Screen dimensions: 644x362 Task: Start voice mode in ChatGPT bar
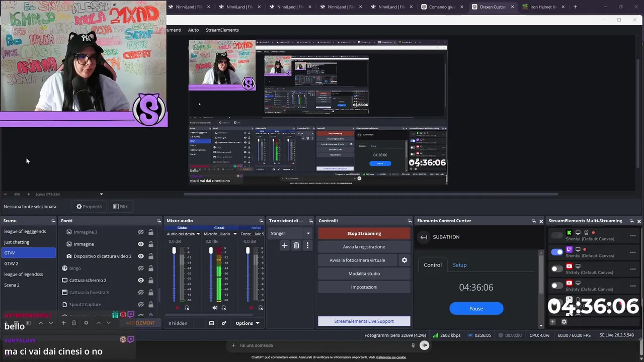(x=425, y=345)
